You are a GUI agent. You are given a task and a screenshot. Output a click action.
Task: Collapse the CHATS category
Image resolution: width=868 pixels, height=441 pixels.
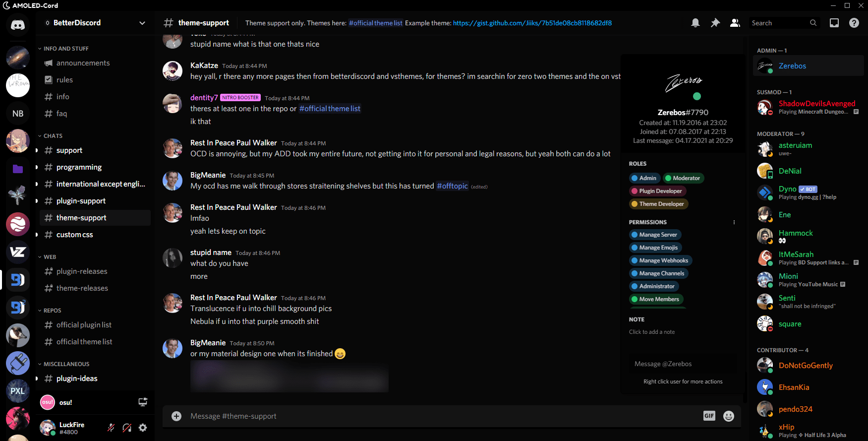[53, 136]
